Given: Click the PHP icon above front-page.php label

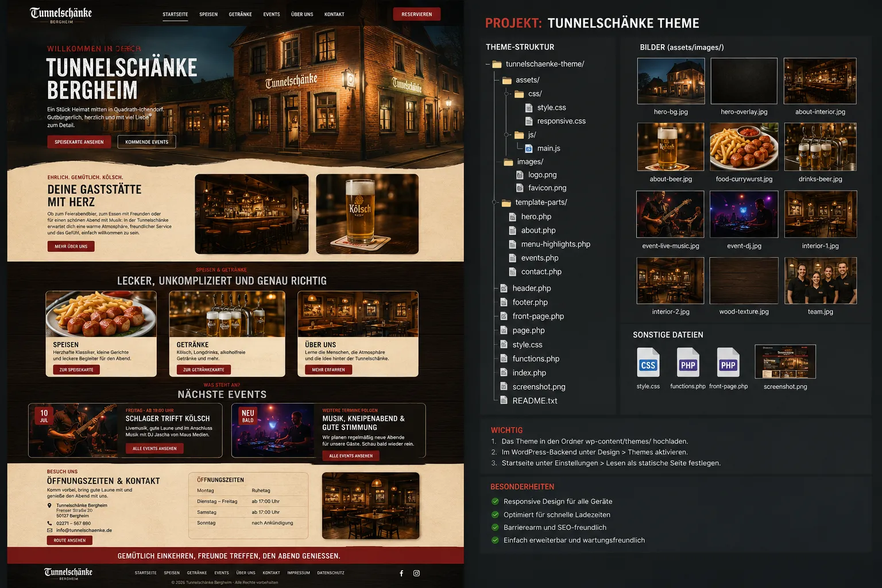Looking at the screenshot, I should [x=728, y=362].
